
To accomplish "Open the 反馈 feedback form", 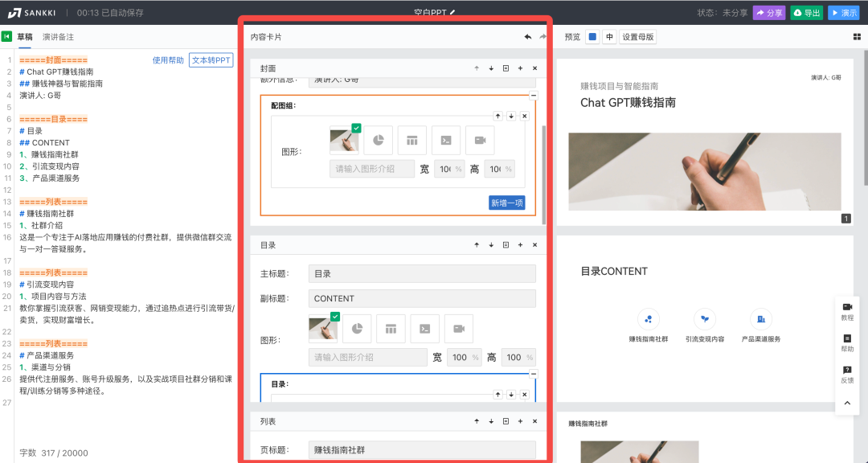I will click(x=847, y=375).
